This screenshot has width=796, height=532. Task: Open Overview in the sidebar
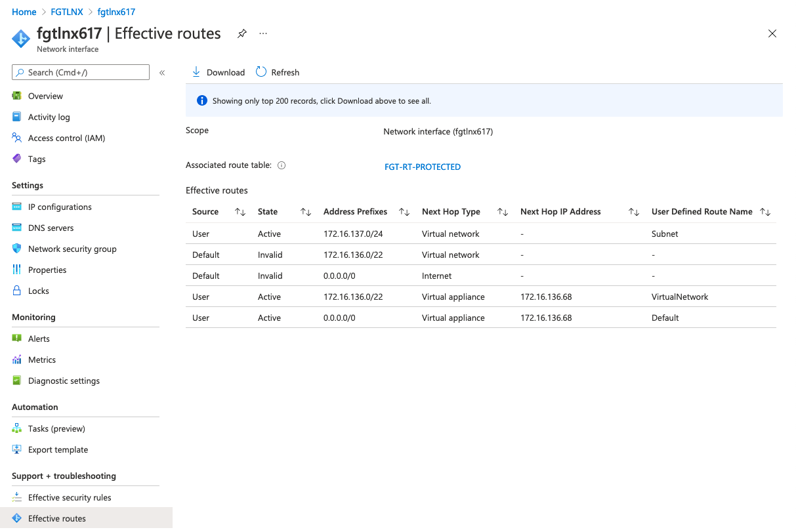(45, 96)
